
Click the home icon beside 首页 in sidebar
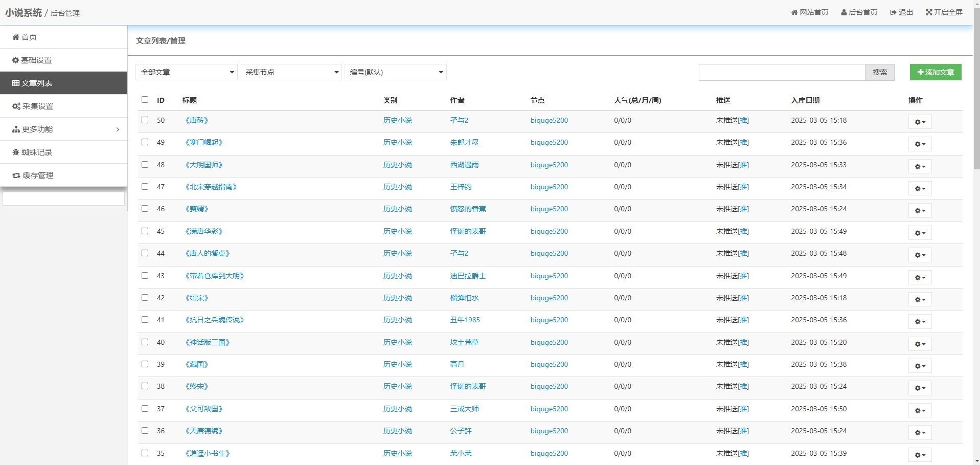[16, 37]
